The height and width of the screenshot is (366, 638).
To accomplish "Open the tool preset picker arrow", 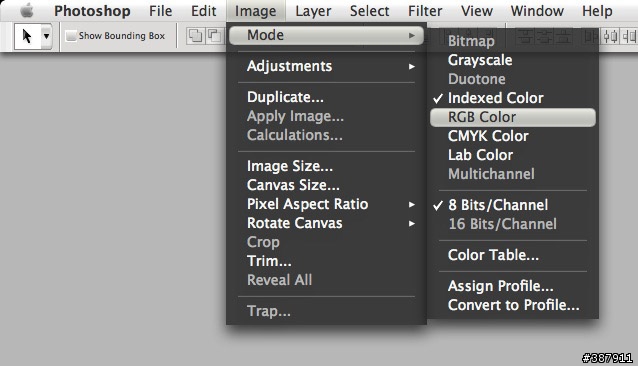I will click(x=46, y=37).
